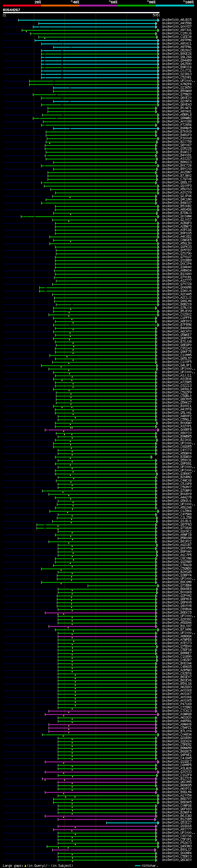Click the purple alignment bar of UniRef100_Q08RF8

pos(102,430)
